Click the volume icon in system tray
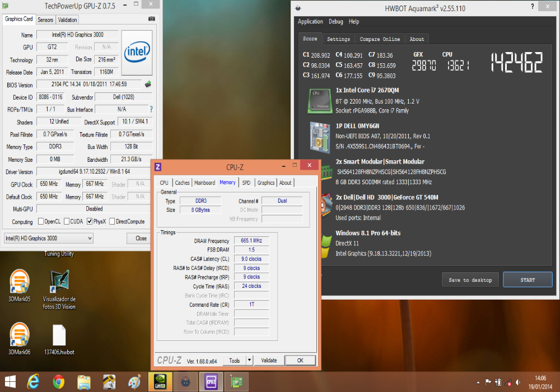The height and width of the screenshot is (392, 560). tap(518, 382)
